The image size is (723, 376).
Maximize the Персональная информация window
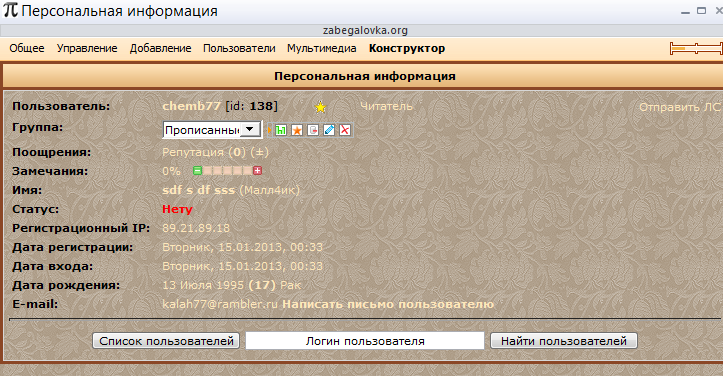tap(701, 11)
